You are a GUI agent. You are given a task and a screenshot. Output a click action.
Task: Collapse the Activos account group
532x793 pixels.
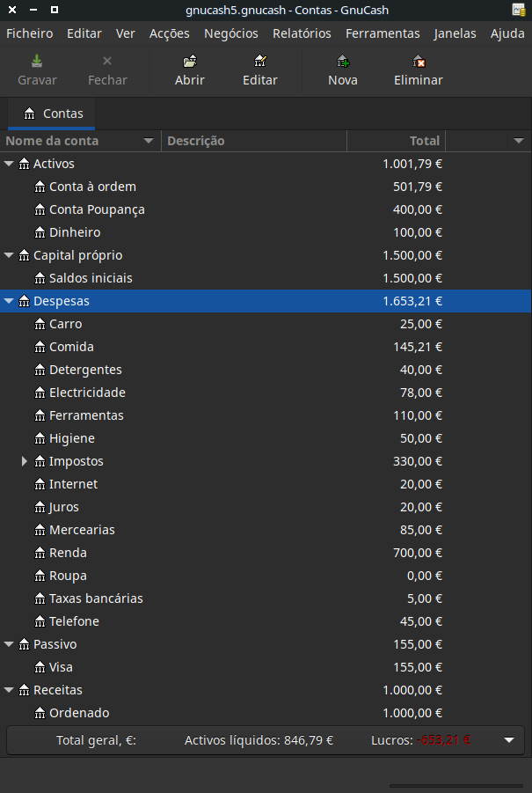point(9,164)
